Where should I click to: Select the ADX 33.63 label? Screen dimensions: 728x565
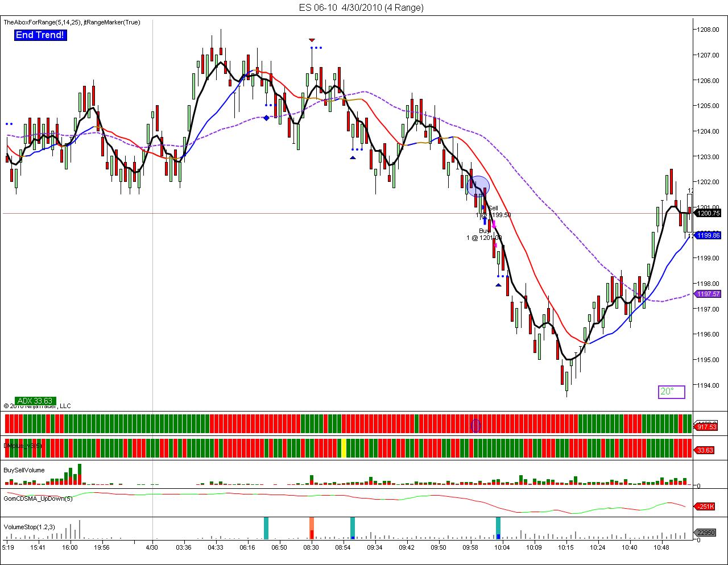[35, 401]
